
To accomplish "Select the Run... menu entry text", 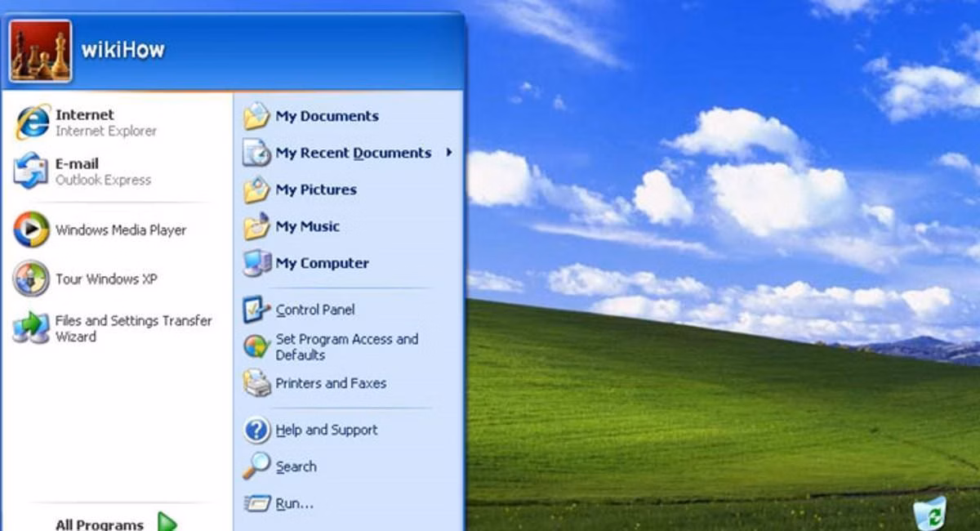I will [294, 503].
